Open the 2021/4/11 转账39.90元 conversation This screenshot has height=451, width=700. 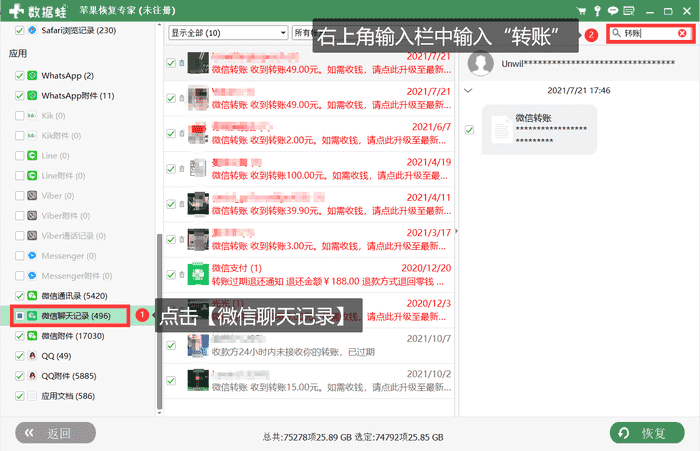click(308, 204)
